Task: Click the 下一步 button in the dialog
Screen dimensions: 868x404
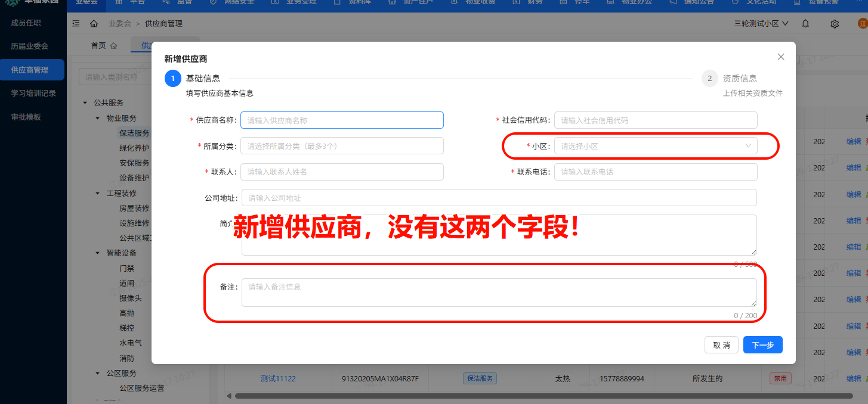Action: (x=762, y=344)
